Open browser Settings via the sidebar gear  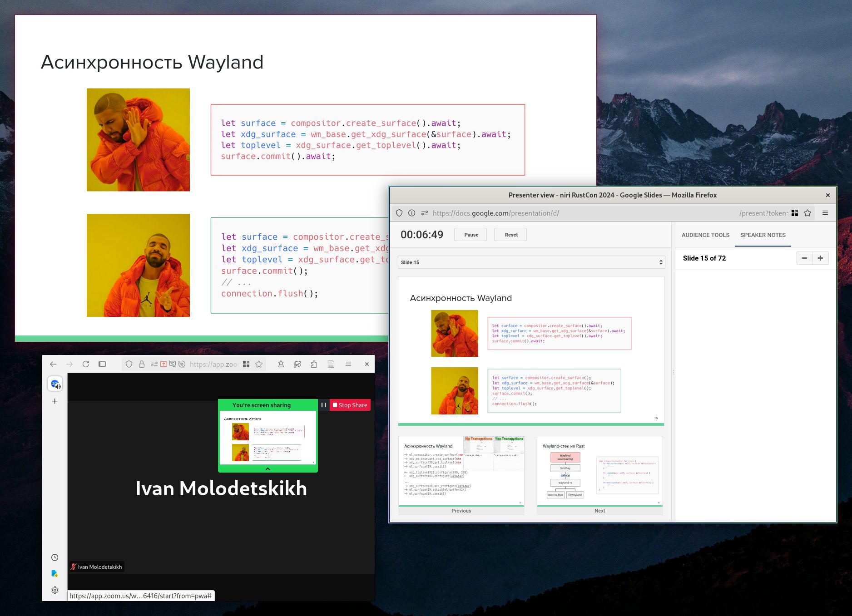point(55,590)
